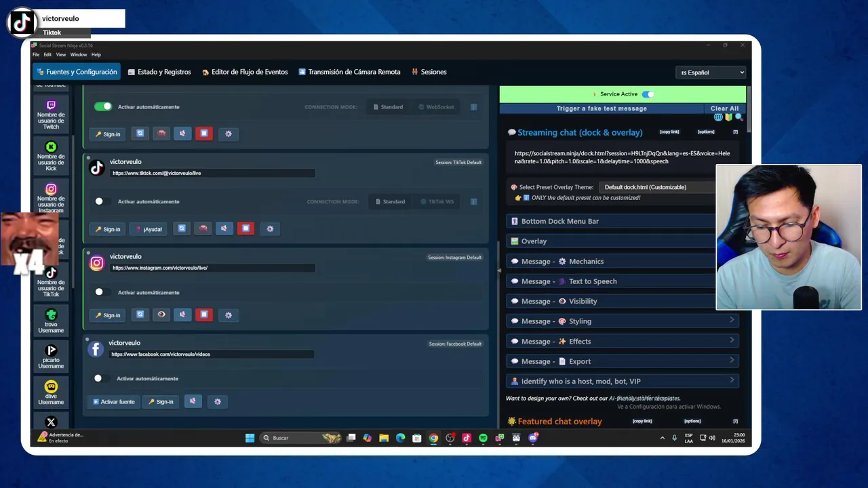Click copy link for Streaming chat
868x488 pixels.
[669, 132]
